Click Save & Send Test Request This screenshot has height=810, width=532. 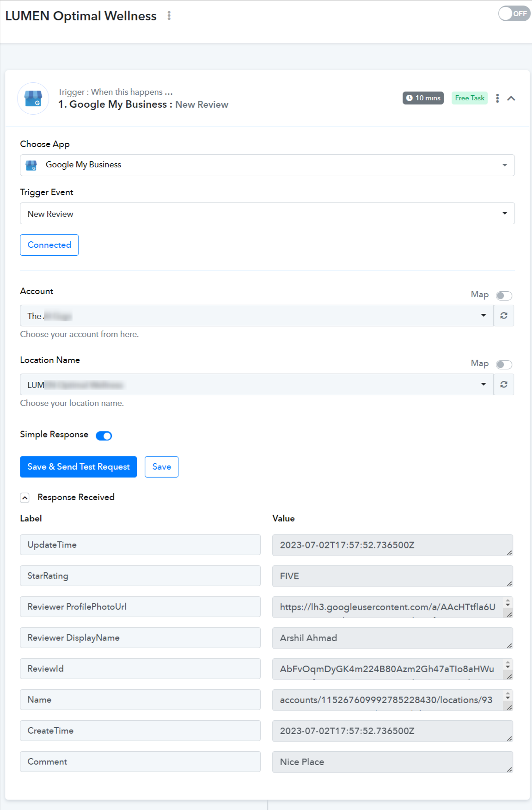(x=78, y=467)
